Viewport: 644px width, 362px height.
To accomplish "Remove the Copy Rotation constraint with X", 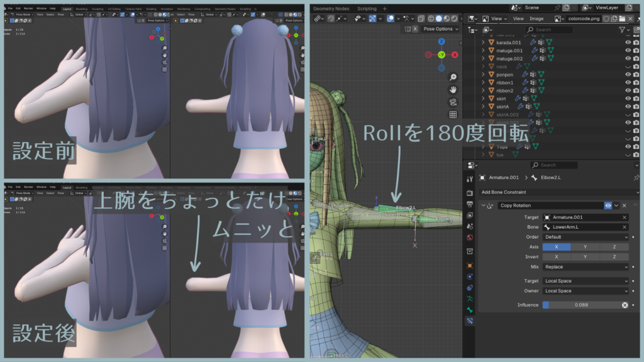I will point(625,206).
